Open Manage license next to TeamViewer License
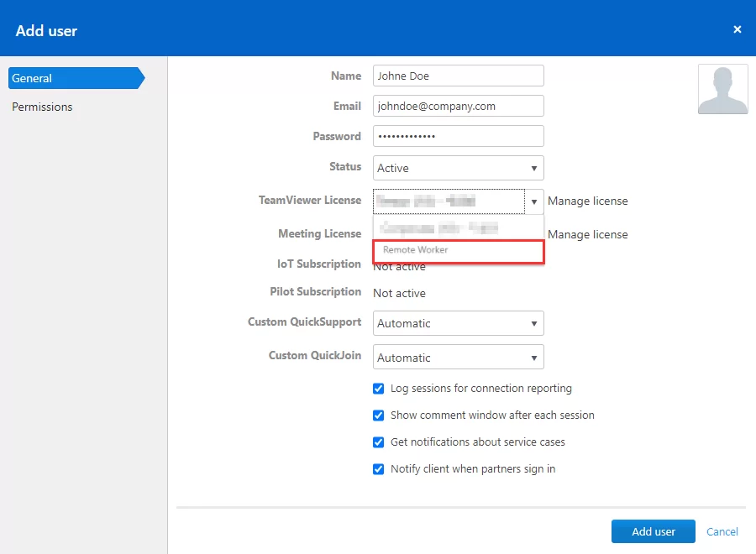The height and width of the screenshot is (554, 756). tap(588, 201)
